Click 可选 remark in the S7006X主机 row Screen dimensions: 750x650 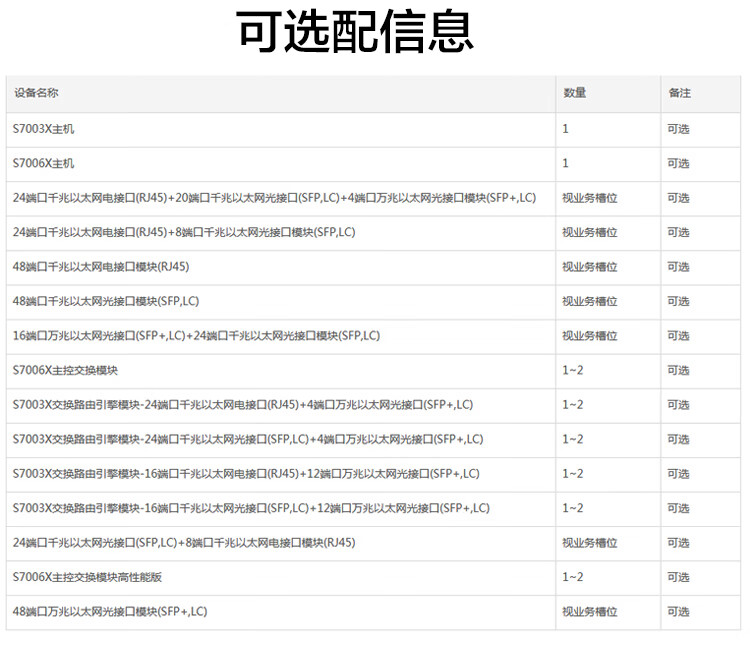point(678,163)
